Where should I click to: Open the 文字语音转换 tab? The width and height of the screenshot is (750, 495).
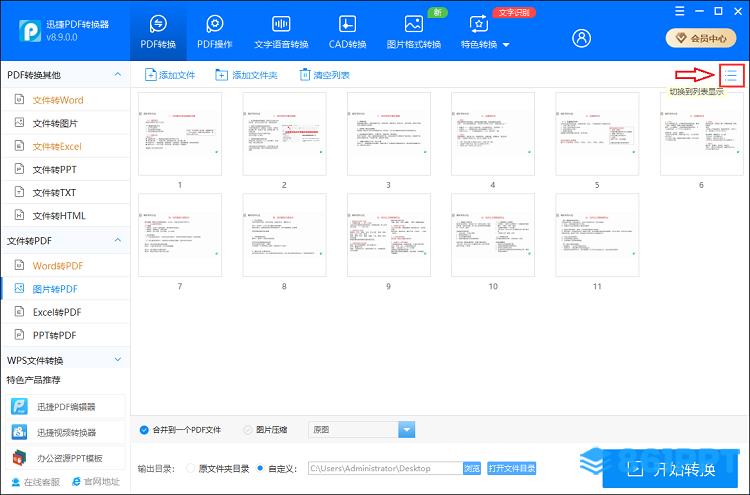click(281, 32)
